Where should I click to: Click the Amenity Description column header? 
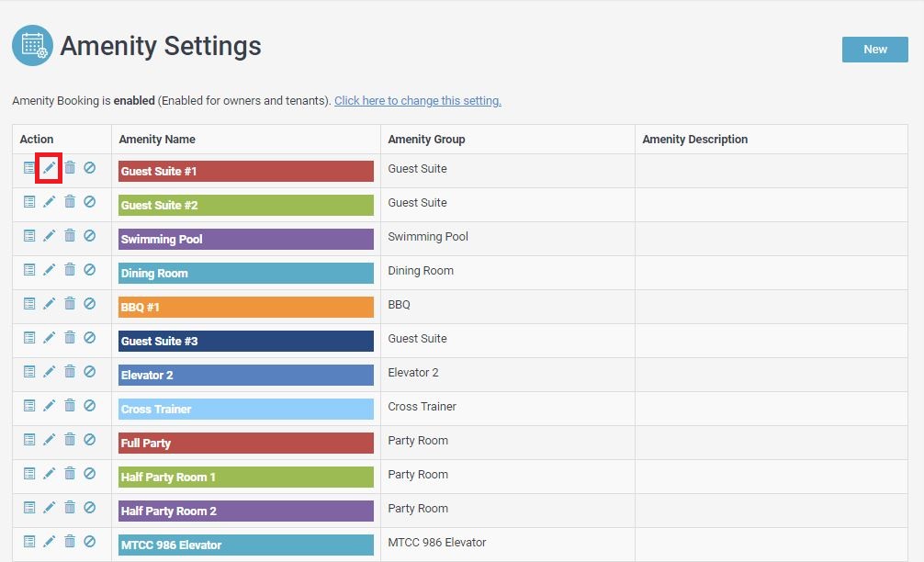pyautogui.click(x=694, y=140)
